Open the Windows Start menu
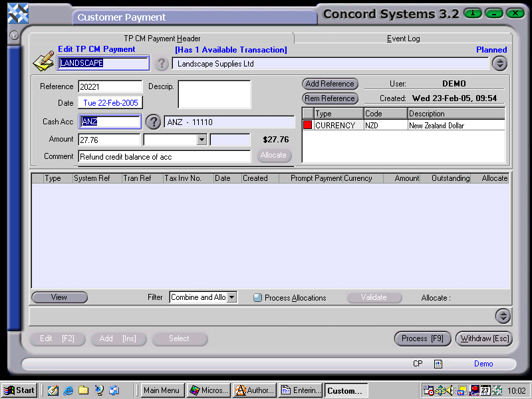 click(x=18, y=390)
